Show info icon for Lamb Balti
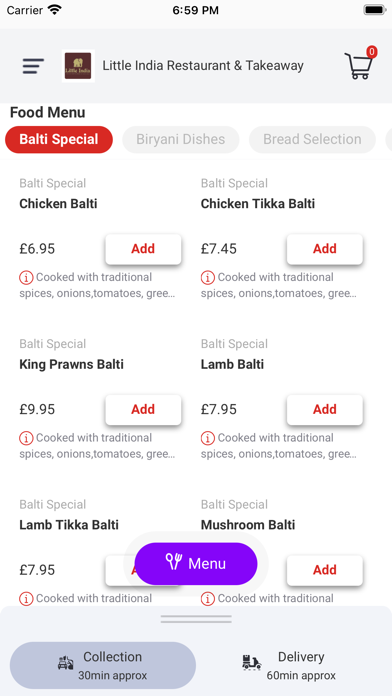The height and width of the screenshot is (696, 392). (208, 439)
